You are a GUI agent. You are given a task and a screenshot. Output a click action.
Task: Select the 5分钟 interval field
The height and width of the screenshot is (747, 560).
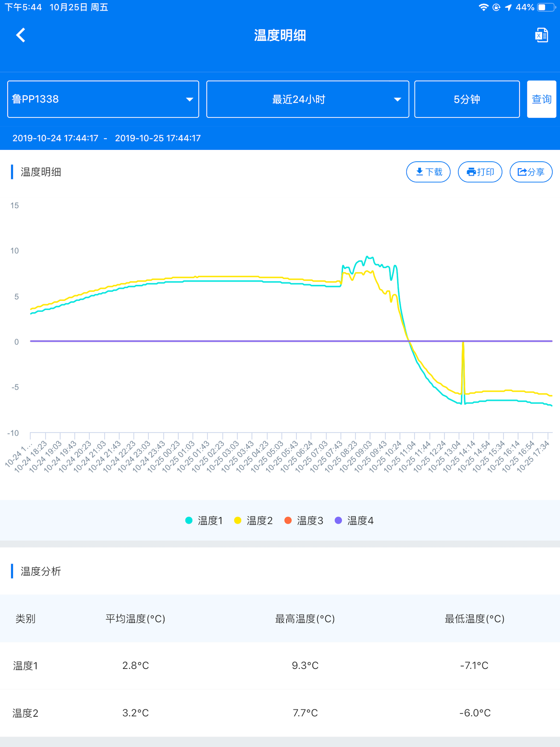(x=467, y=99)
